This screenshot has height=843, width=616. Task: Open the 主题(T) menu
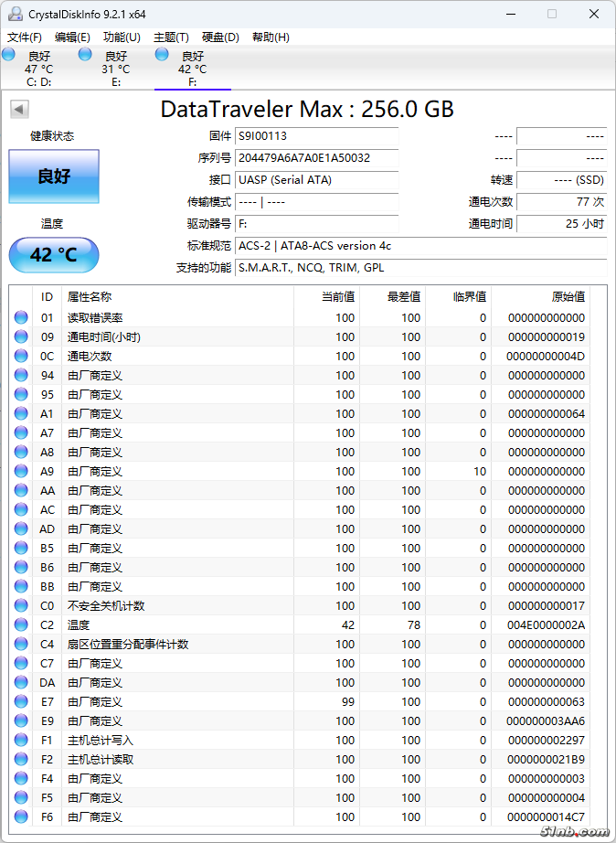coord(171,37)
